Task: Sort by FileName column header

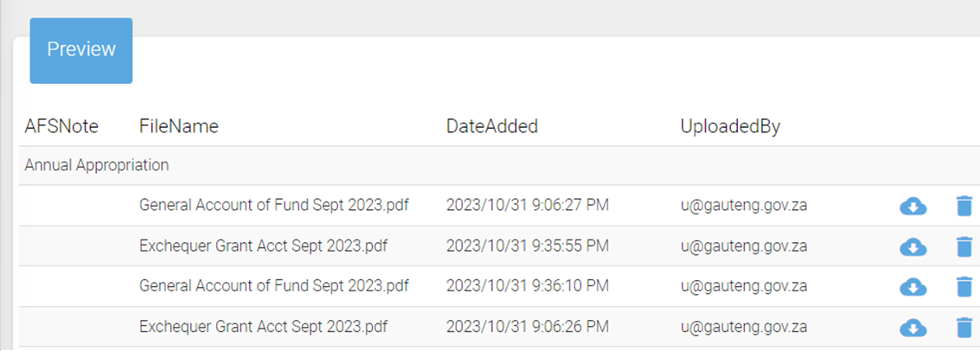Action: [x=179, y=127]
